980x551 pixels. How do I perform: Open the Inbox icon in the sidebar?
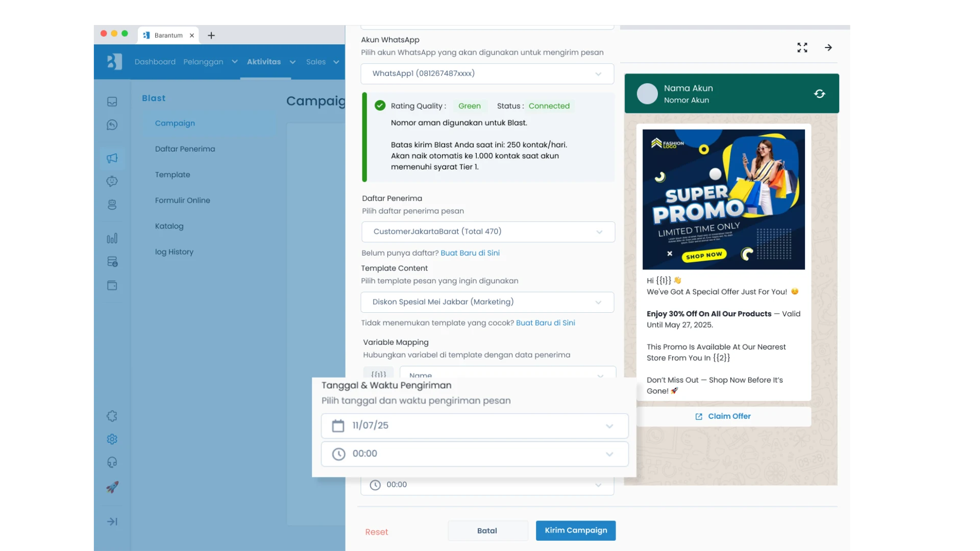pos(112,102)
